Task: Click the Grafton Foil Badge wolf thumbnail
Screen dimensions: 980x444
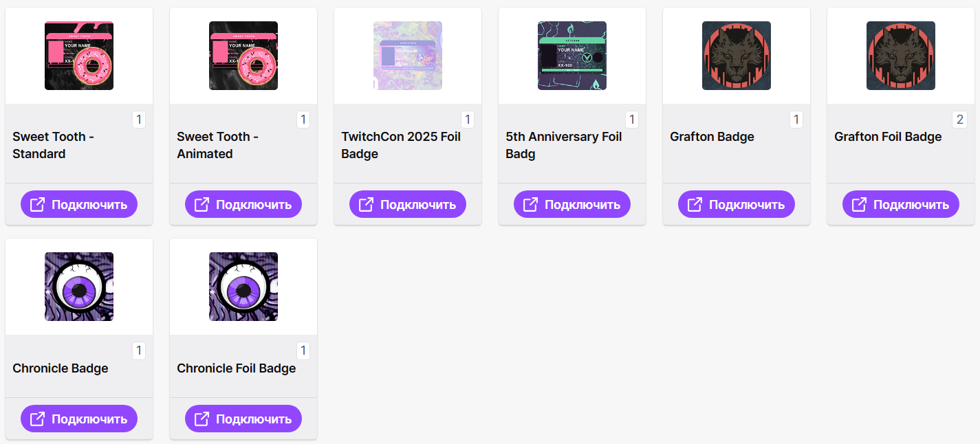Action: [x=901, y=56]
